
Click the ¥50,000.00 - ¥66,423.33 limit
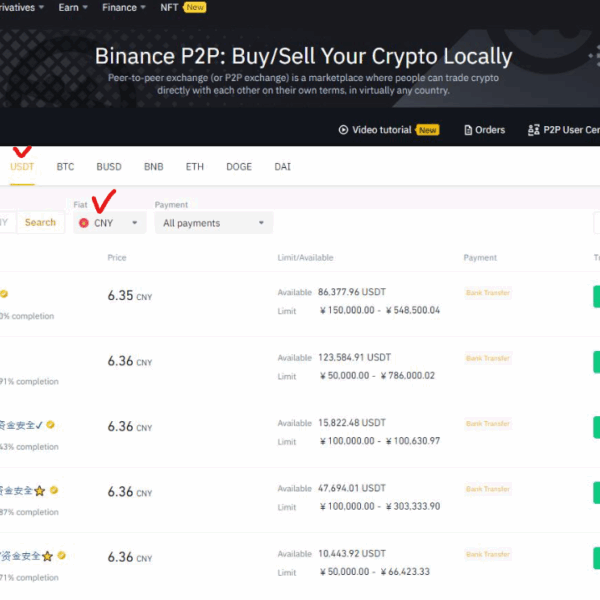[x=374, y=572]
